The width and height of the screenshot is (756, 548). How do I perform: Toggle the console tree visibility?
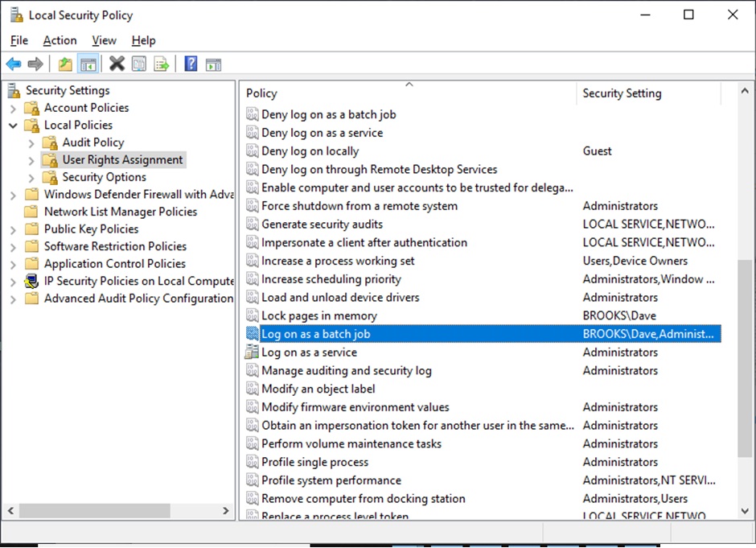click(x=88, y=64)
